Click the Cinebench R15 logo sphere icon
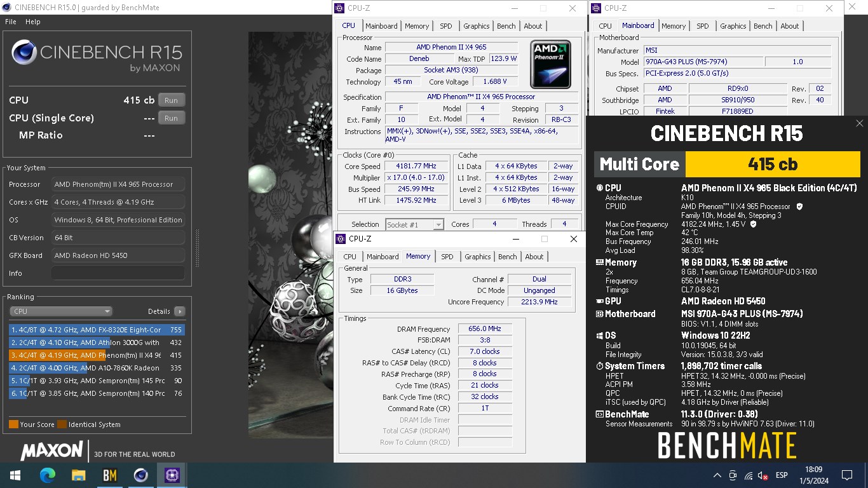The height and width of the screenshot is (488, 868). click(x=24, y=53)
